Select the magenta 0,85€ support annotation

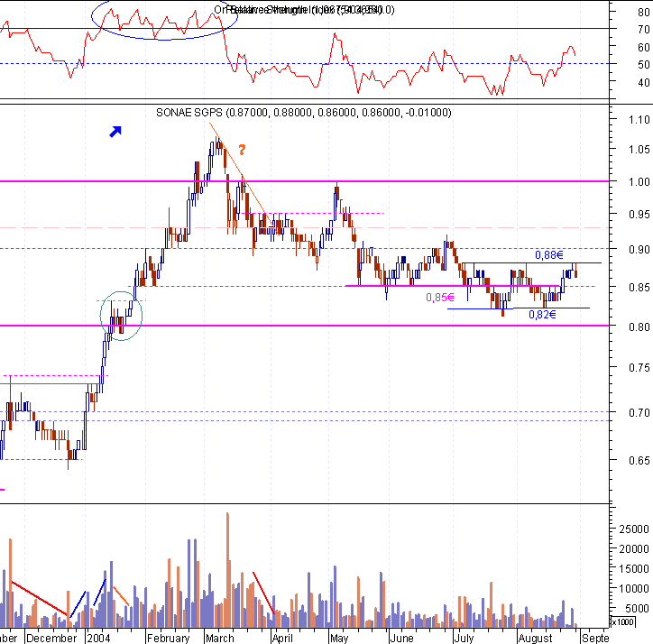point(440,298)
